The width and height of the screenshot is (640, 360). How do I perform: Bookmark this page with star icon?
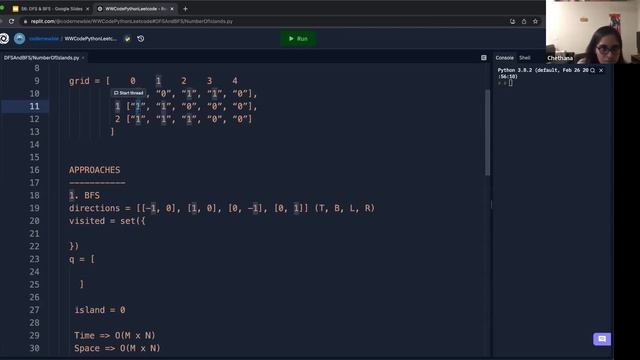click(535, 21)
